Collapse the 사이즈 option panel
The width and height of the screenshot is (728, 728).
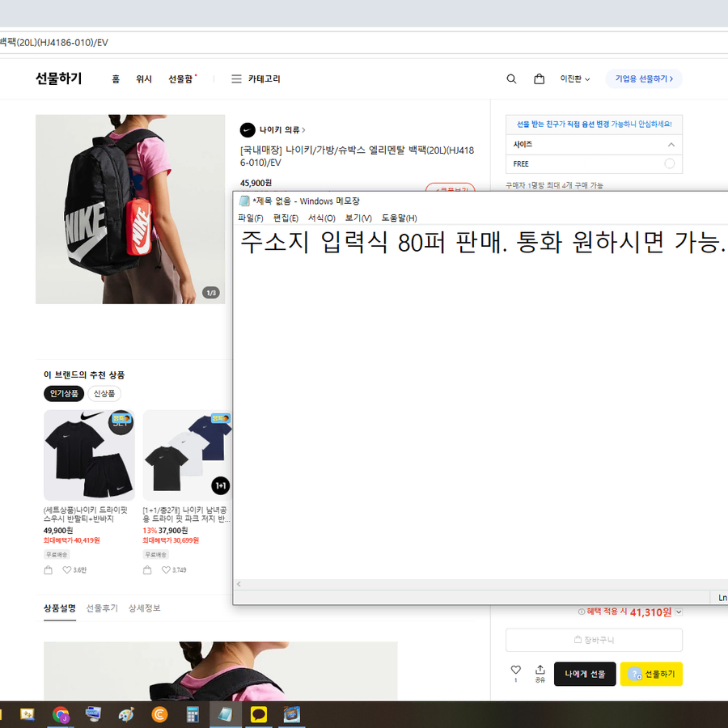pos(671,145)
